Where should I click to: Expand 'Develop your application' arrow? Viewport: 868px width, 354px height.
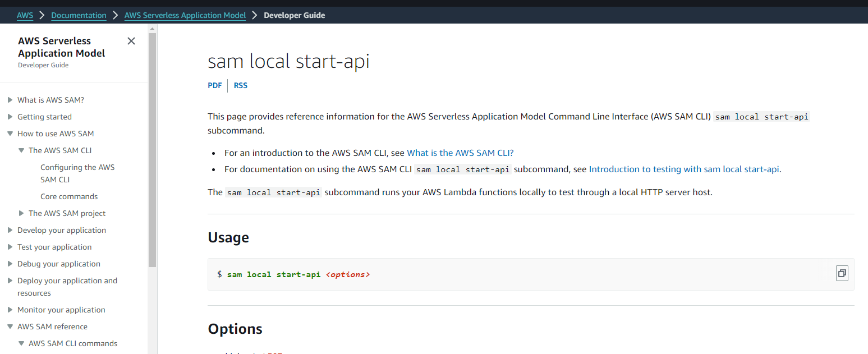(10, 230)
